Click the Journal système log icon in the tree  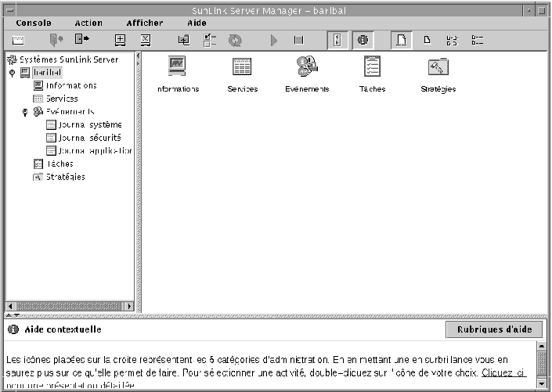pyautogui.click(x=52, y=125)
